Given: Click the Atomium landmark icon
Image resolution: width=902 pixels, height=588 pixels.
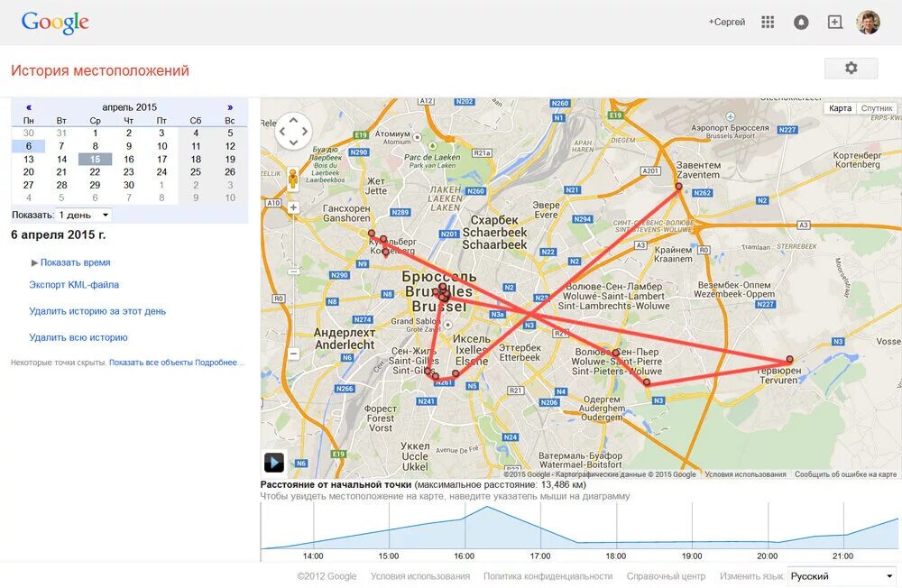Looking at the screenshot, I should point(417,137).
